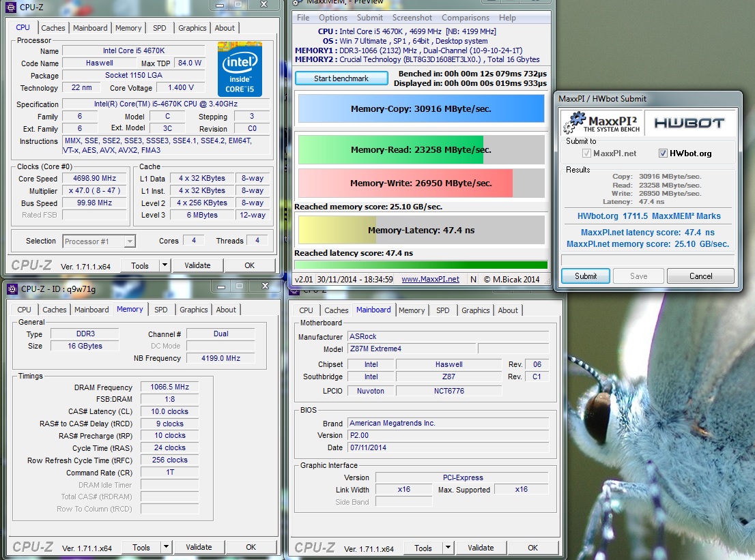Click the NB Frequency 4199.0 MHz field
755x560 pixels.
220,358
